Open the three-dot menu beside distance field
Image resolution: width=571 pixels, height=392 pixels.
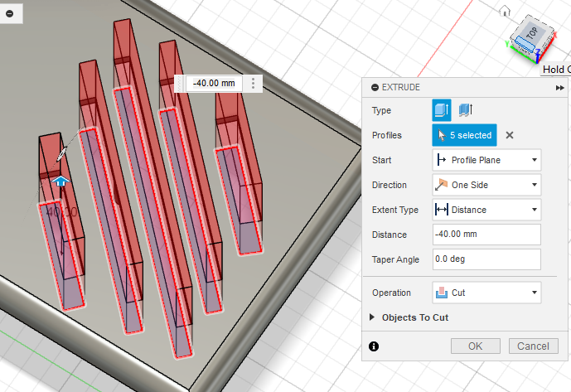tap(253, 84)
